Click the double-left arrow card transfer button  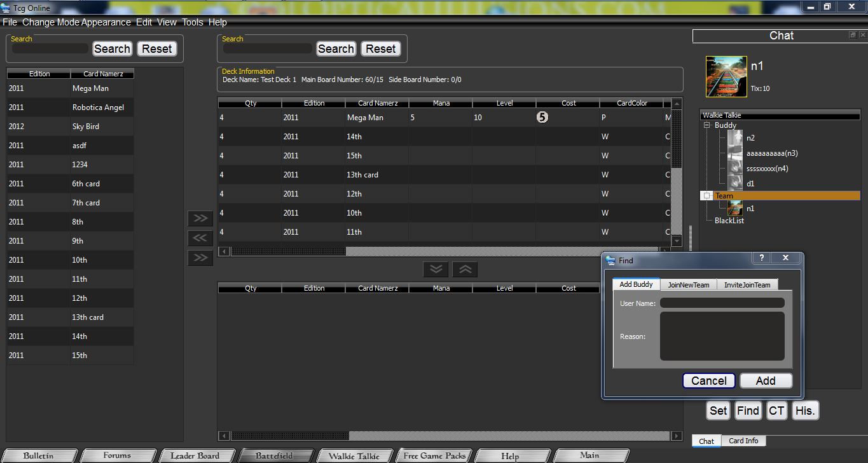click(200, 238)
